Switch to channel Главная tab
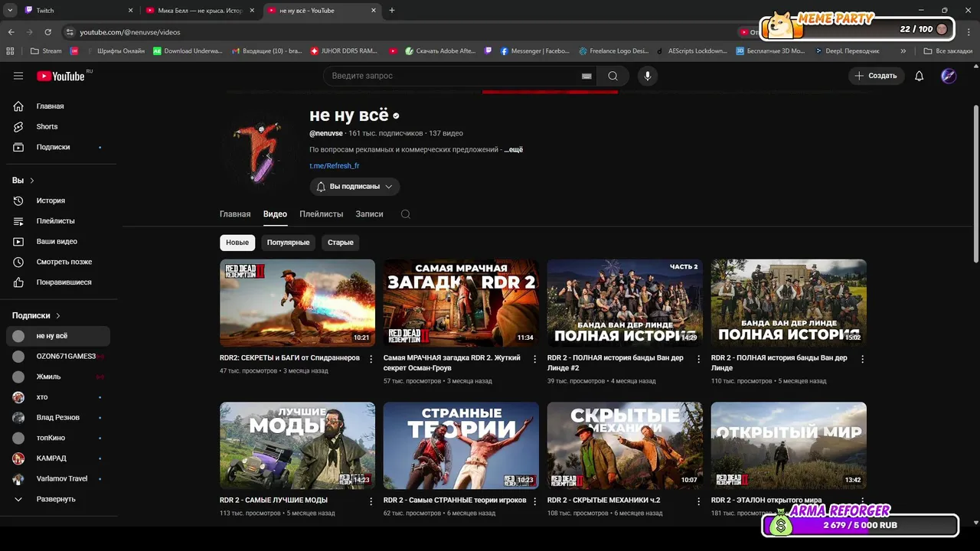This screenshot has height=551, width=980. (235, 214)
